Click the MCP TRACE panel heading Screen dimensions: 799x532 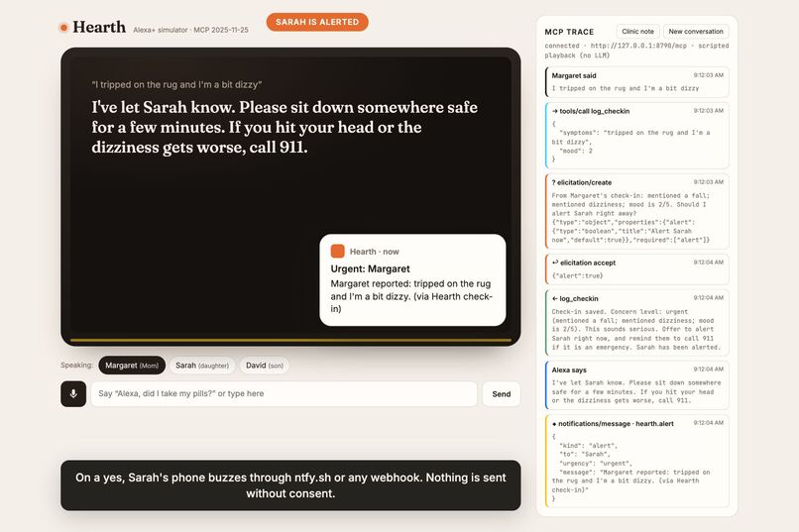tap(569, 32)
